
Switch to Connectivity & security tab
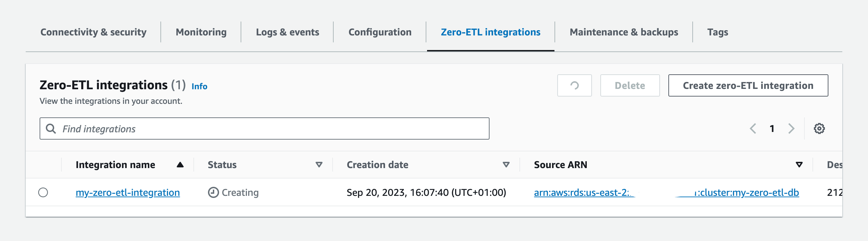pyautogui.click(x=93, y=32)
